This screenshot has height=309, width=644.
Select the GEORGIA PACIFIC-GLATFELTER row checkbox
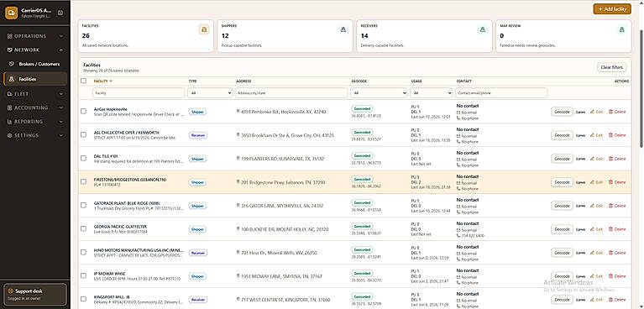point(84,229)
